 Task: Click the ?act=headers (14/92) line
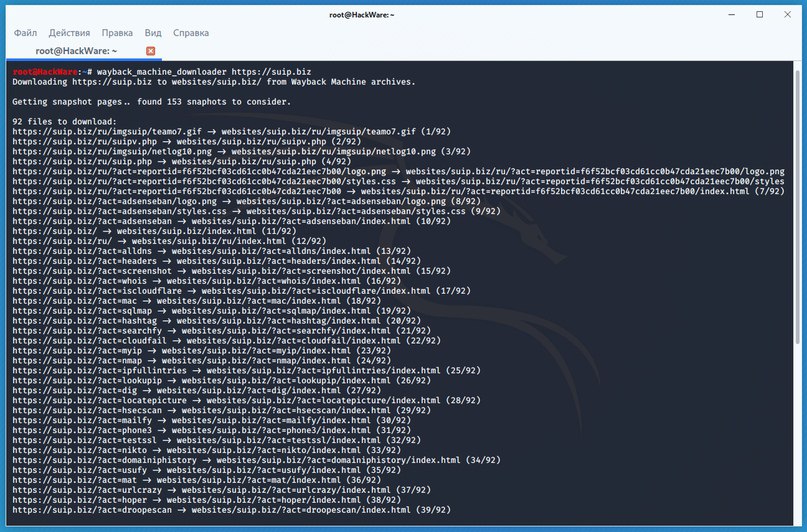[216, 261]
